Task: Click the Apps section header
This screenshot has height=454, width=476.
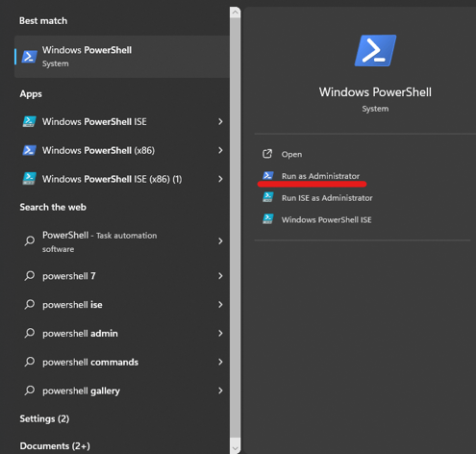Action: pyautogui.click(x=31, y=94)
